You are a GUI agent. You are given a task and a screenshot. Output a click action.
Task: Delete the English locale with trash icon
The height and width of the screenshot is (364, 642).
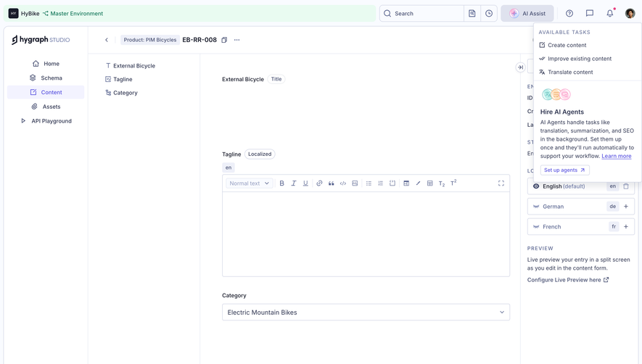tap(626, 186)
